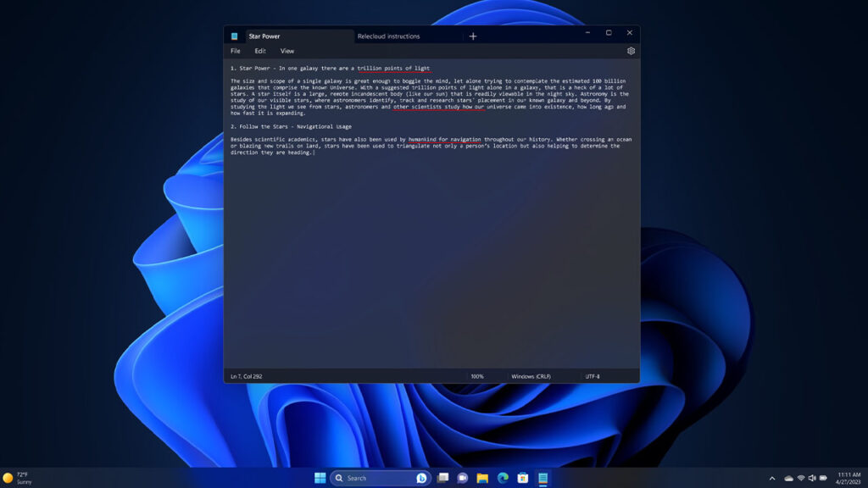Expand hidden icons in the system tray

tap(772, 477)
